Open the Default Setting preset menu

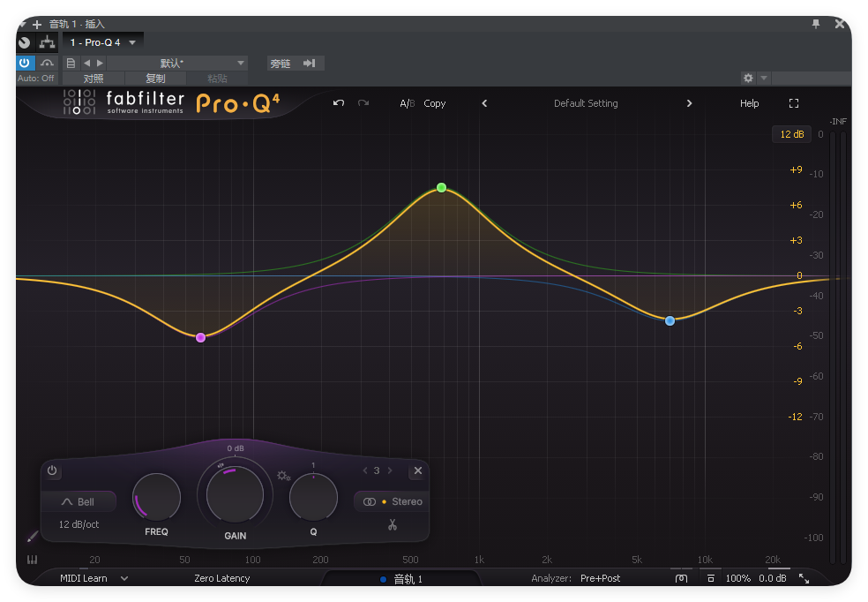[x=586, y=103]
